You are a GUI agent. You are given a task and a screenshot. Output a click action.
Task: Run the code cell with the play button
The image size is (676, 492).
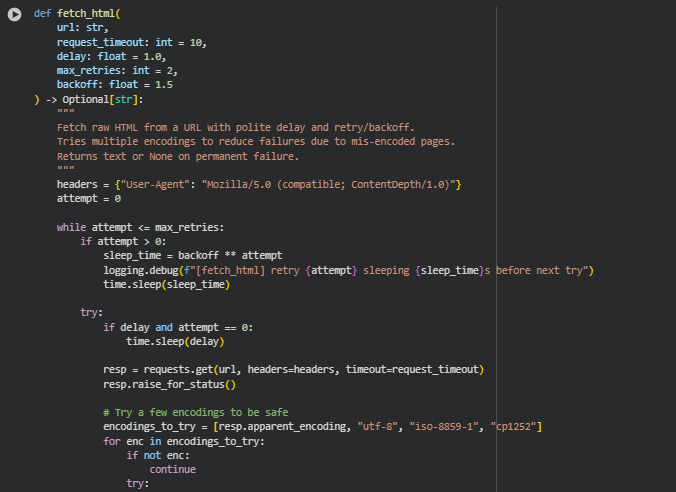(x=15, y=15)
